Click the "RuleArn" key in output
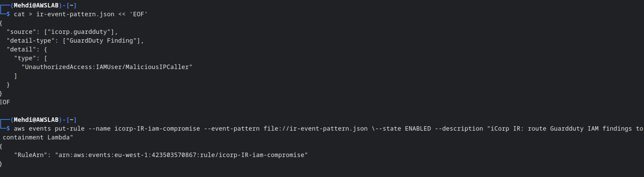The width and height of the screenshot is (644, 177). pyautogui.click(x=30, y=155)
